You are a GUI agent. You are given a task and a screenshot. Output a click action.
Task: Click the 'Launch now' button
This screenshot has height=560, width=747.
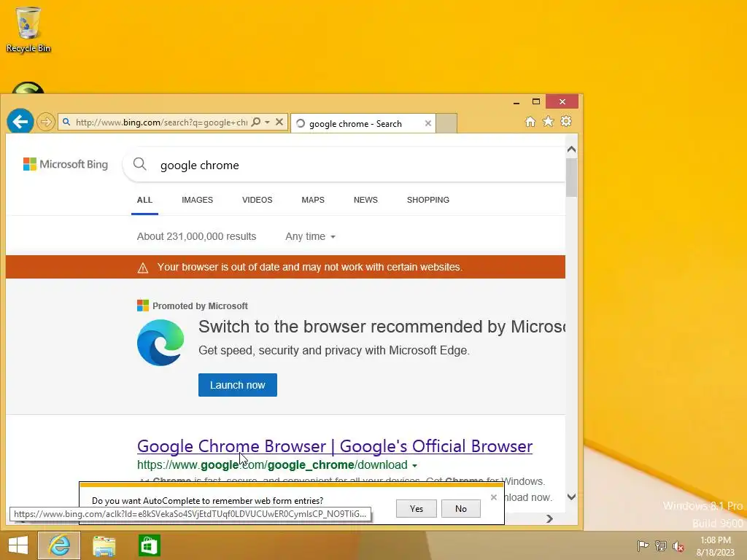[238, 385]
